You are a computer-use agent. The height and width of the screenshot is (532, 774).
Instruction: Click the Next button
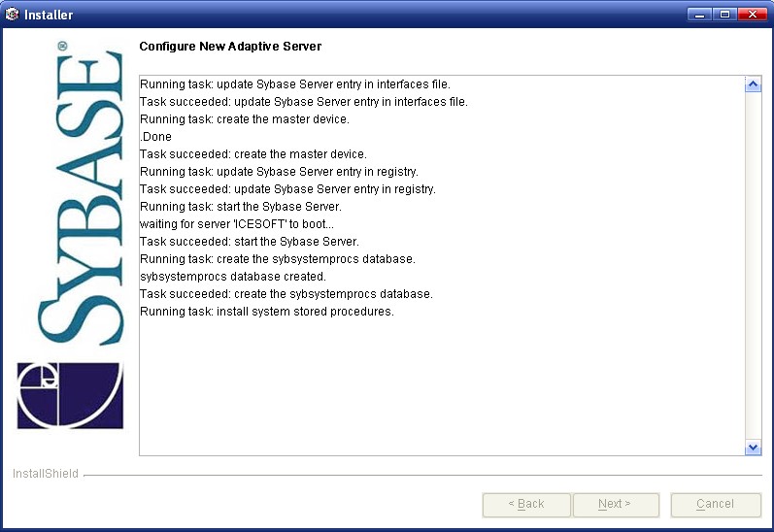(616, 505)
